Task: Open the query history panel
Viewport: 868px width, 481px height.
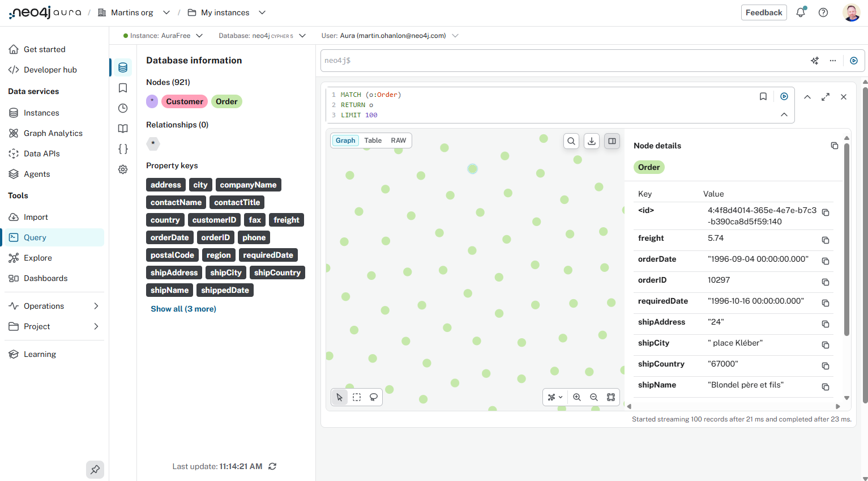Action: pyautogui.click(x=122, y=108)
